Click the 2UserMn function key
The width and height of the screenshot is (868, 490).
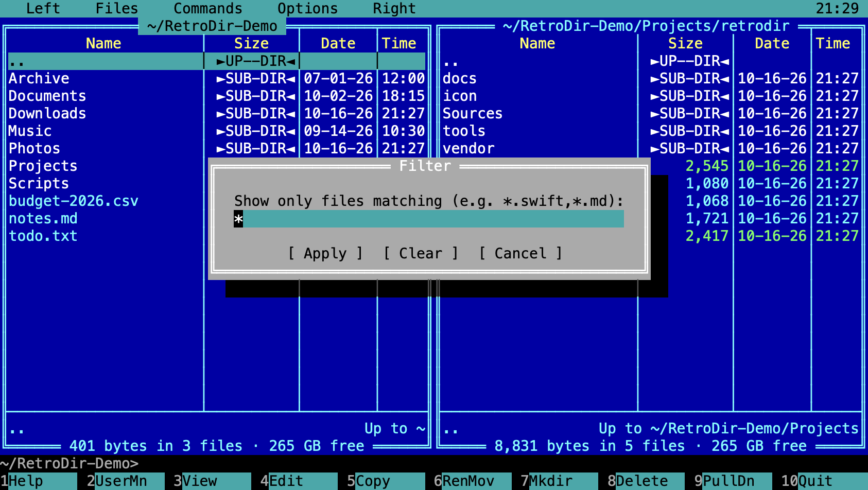(x=126, y=481)
